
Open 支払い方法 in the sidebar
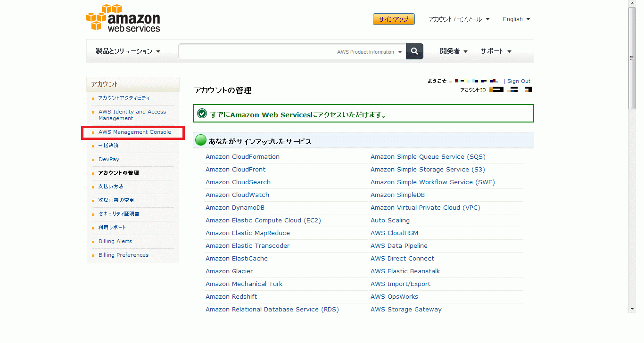[x=111, y=187]
